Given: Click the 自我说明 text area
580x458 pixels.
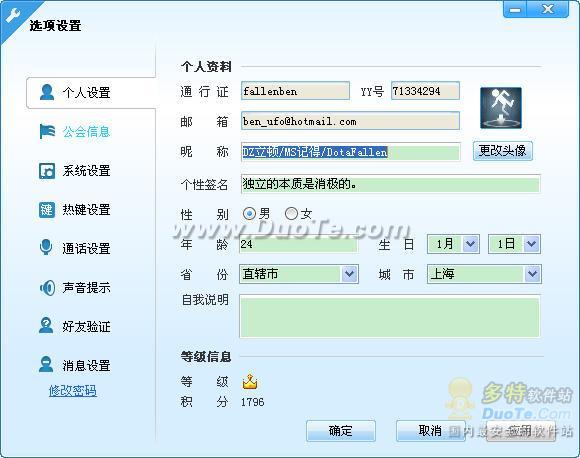Looking at the screenshot, I should pos(390,316).
